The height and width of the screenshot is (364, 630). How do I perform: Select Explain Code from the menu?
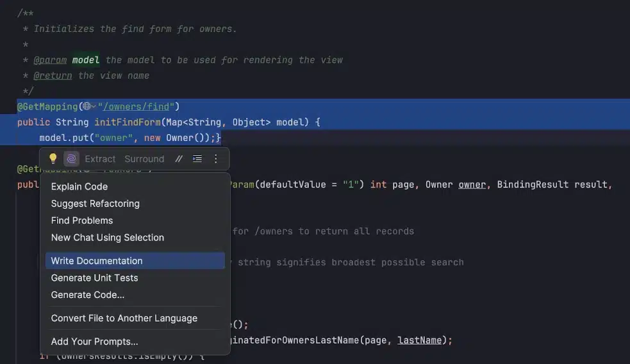[135, 186]
